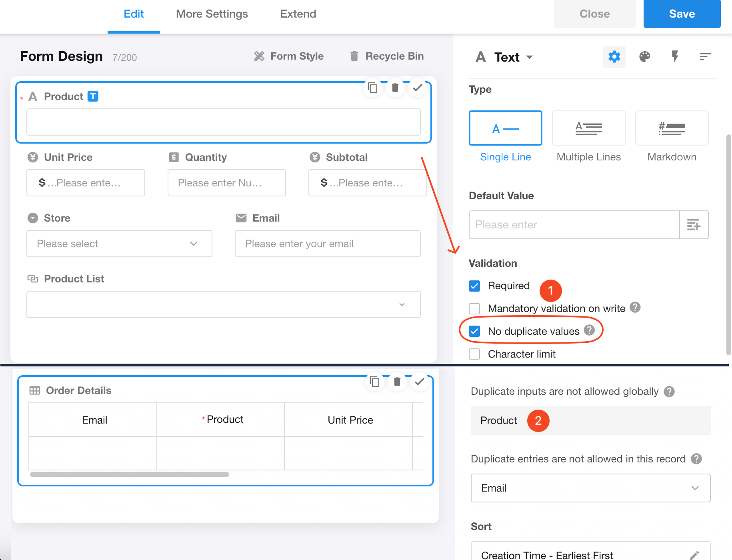Open the style palette icon
Screen dimensions: 732x560
(x=644, y=57)
